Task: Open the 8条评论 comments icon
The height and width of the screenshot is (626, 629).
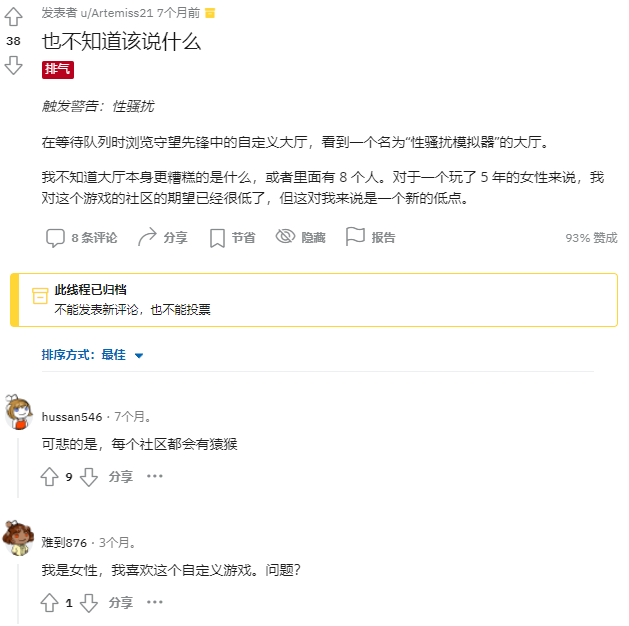Action: click(x=56, y=237)
